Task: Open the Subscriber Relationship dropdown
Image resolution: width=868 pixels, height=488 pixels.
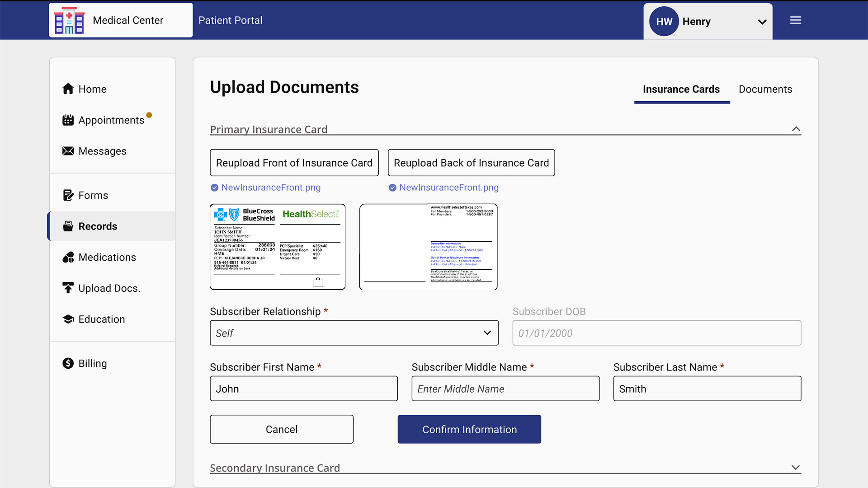Action: pyautogui.click(x=354, y=333)
